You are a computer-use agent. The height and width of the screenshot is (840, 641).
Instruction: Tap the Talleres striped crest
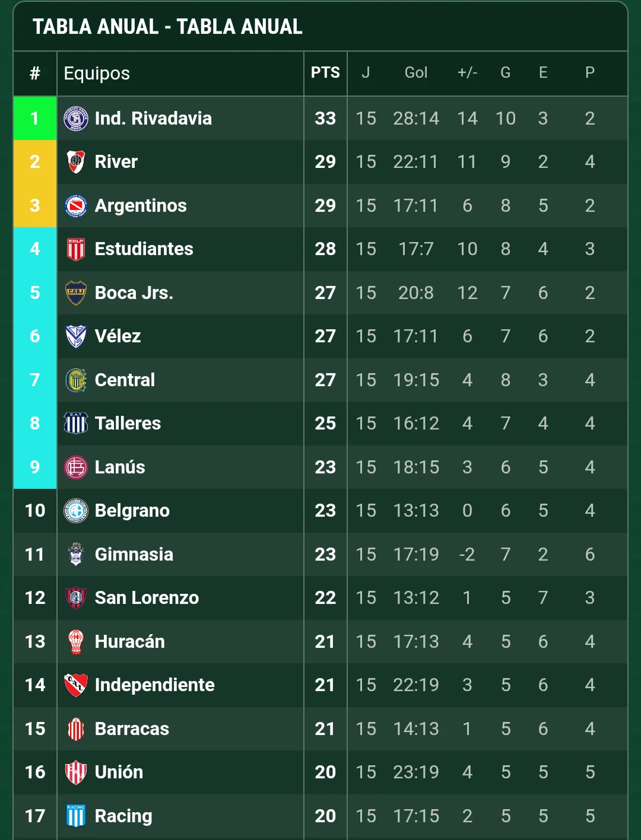coord(76,424)
